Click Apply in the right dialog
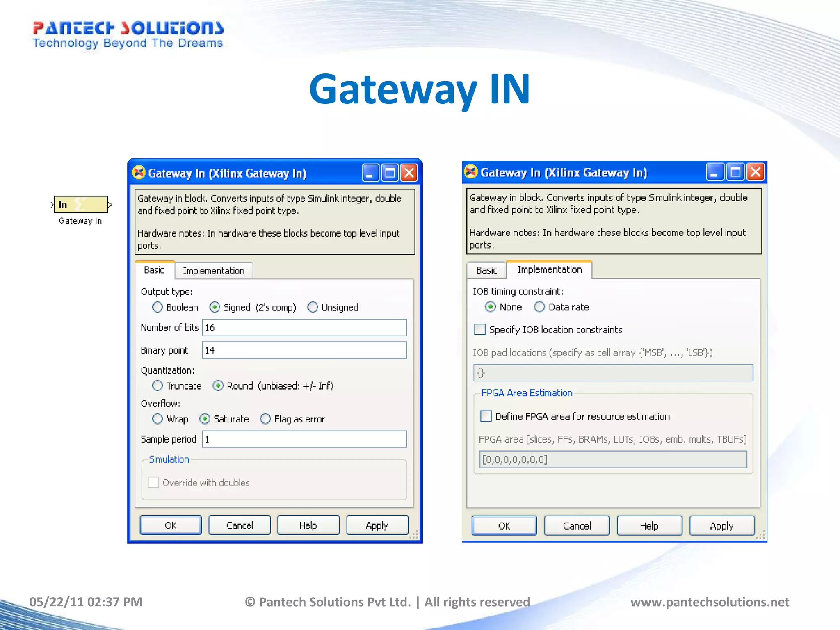Image resolution: width=840 pixels, height=630 pixels. pos(722,526)
